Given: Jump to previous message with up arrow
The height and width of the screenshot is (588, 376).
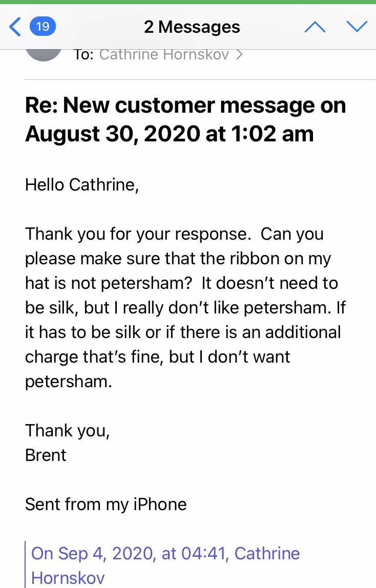Looking at the screenshot, I should [315, 27].
